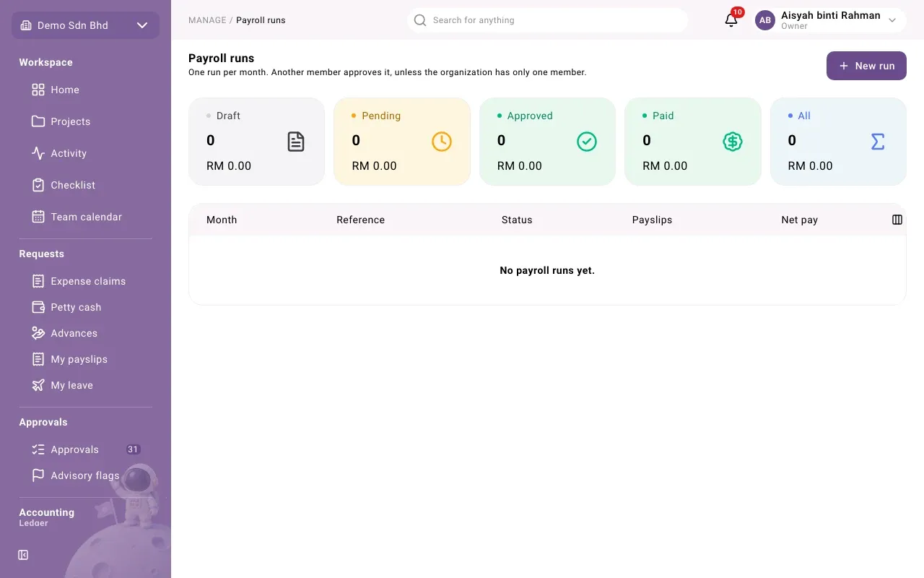The width and height of the screenshot is (924, 578).
Task: Open the Approvals list-check icon
Action: (38, 449)
